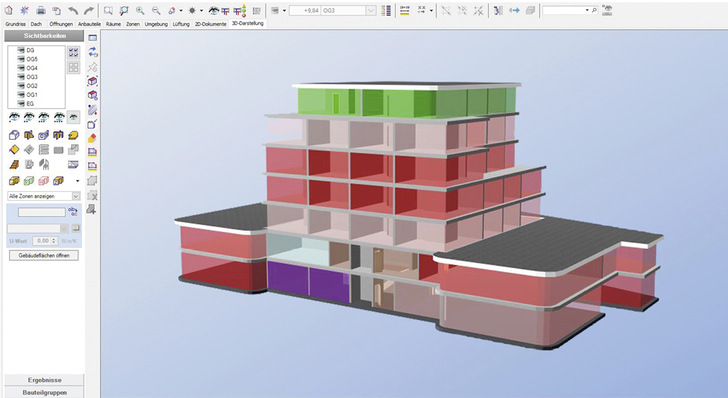Click the blue double-arrow toolbar icon
Viewport: 728px width, 398px height.
click(x=514, y=10)
